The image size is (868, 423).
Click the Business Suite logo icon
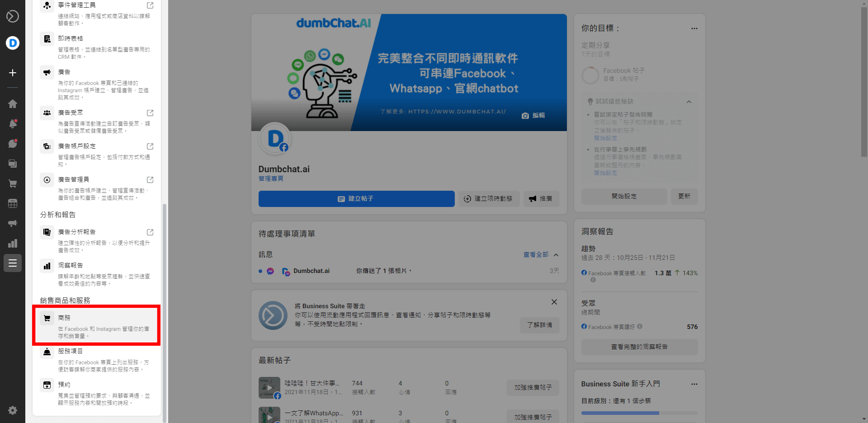[x=13, y=16]
